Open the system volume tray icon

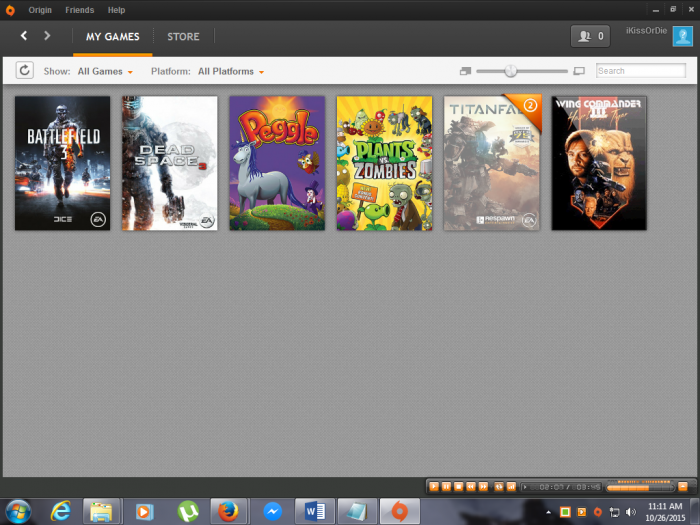pyautogui.click(x=630, y=512)
